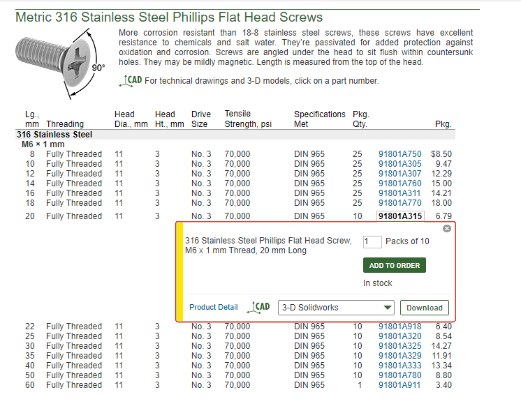Click the Specifications Met column header
Screen dimensions: 521x420
click(319, 119)
